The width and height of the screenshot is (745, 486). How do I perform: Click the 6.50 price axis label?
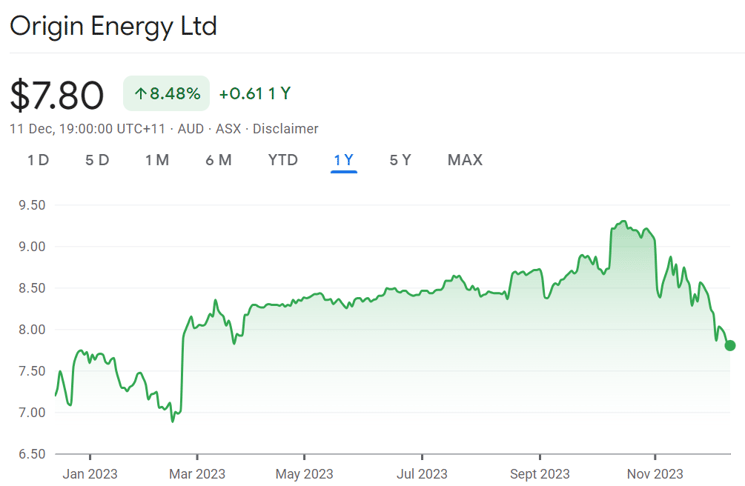pyautogui.click(x=32, y=454)
